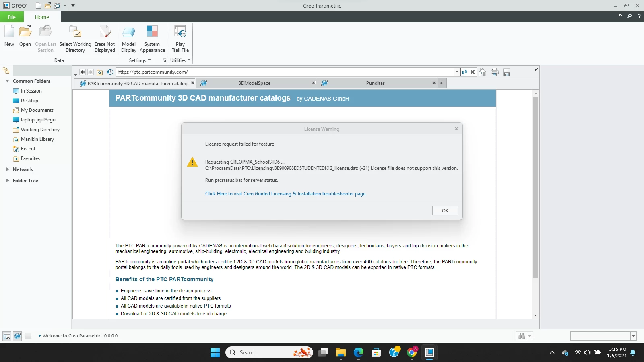Open Microsoft Edge from taskbar
This screenshot has width=644, height=362.
pyautogui.click(x=358, y=352)
